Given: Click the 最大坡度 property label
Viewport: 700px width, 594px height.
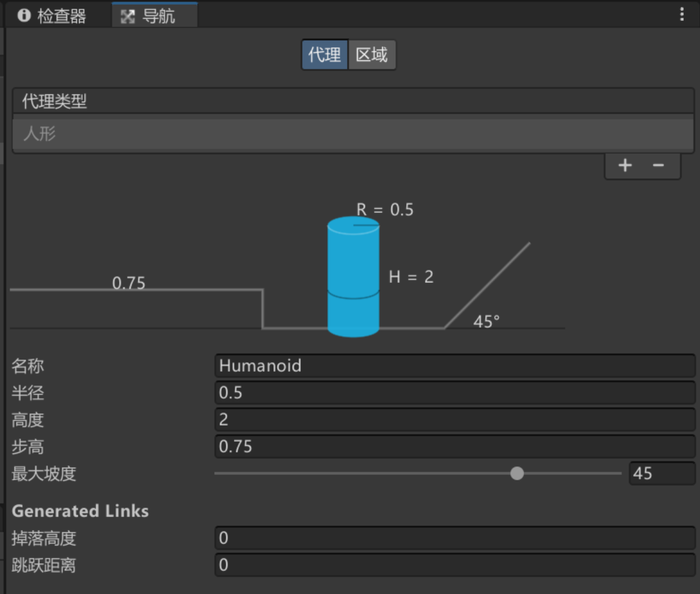Looking at the screenshot, I should 44,474.
